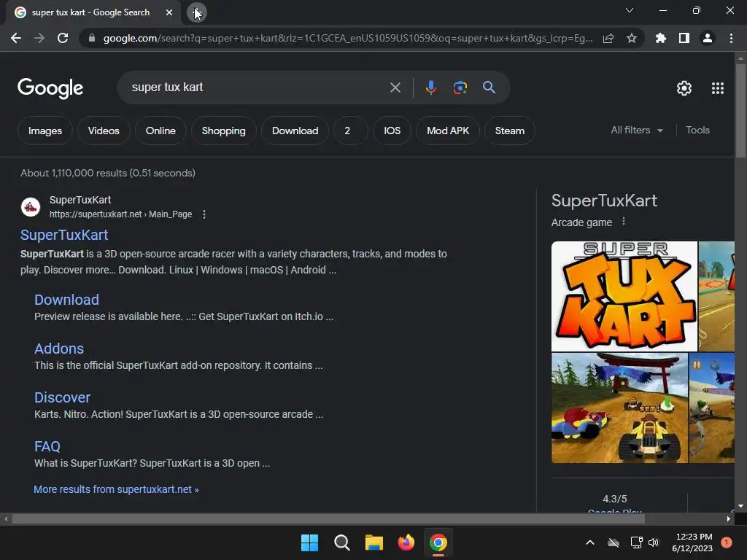Viewport: 747px width, 560px height.
Task: Go forward in browser history
Action: [x=39, y=38]
